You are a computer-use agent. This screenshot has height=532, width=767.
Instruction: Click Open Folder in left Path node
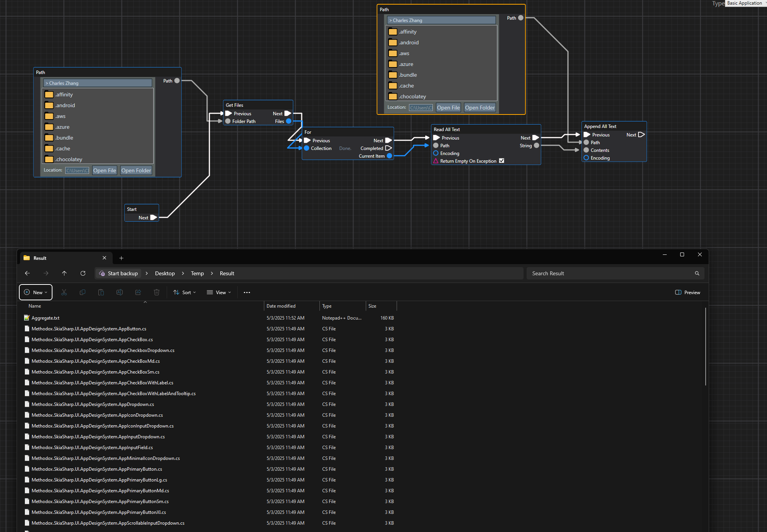click(136, 170)
